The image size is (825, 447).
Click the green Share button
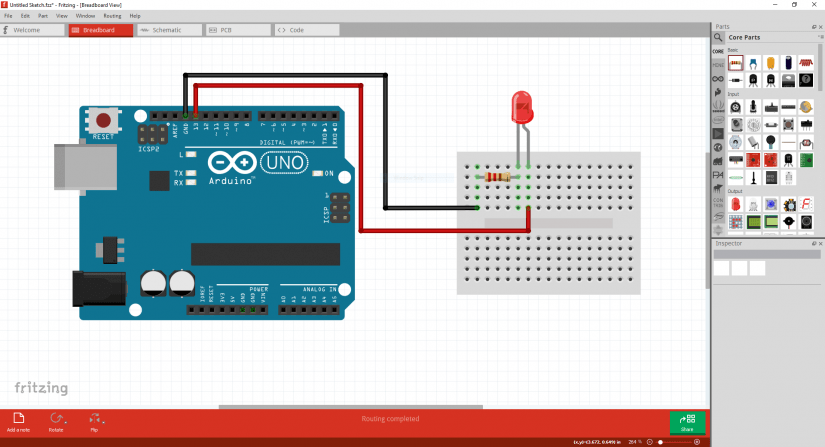click(x=687, y=422)
